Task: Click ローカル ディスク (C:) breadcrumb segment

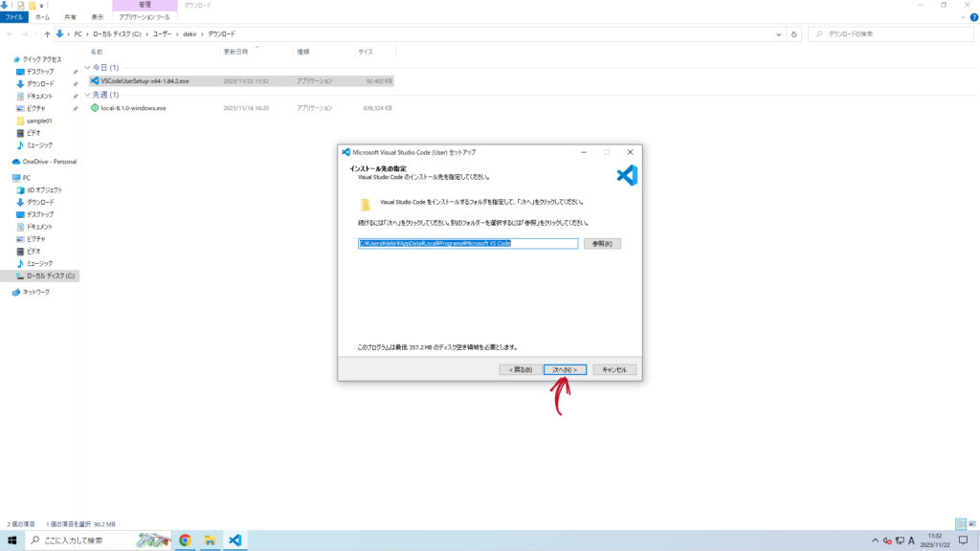Action: click(x=117, y=34)
